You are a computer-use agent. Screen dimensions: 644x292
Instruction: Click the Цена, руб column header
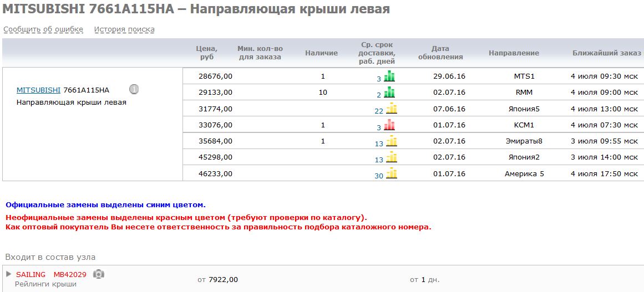[207, 53]
